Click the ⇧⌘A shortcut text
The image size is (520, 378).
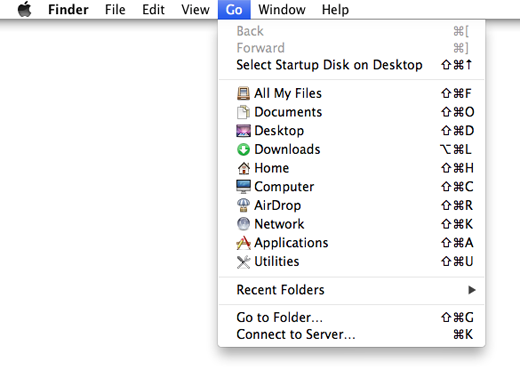457,243
